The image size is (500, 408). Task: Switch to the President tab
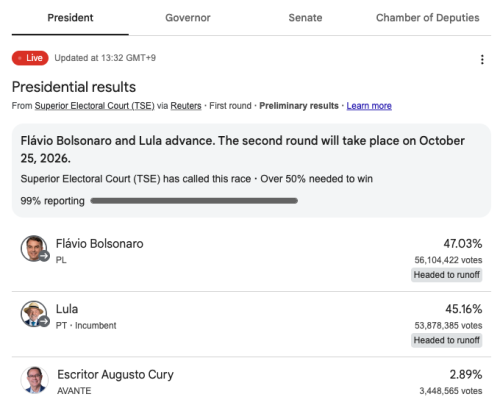[70, 18]
